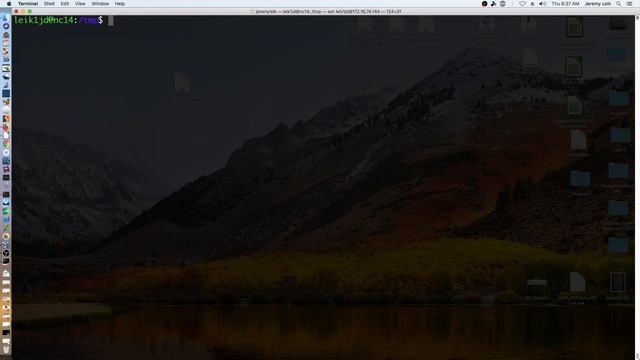This screenshot has height=360, width=640.
Task: Open the Terminal application menu
Action: click(x=28, y=4)
